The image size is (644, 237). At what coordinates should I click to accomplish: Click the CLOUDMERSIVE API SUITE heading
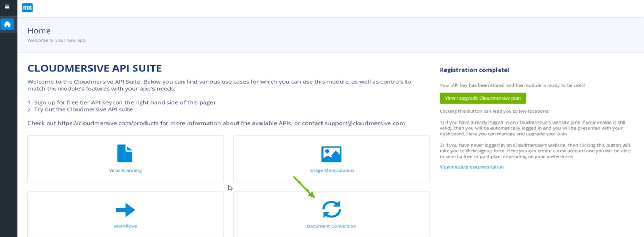click(x=94, y=68)
